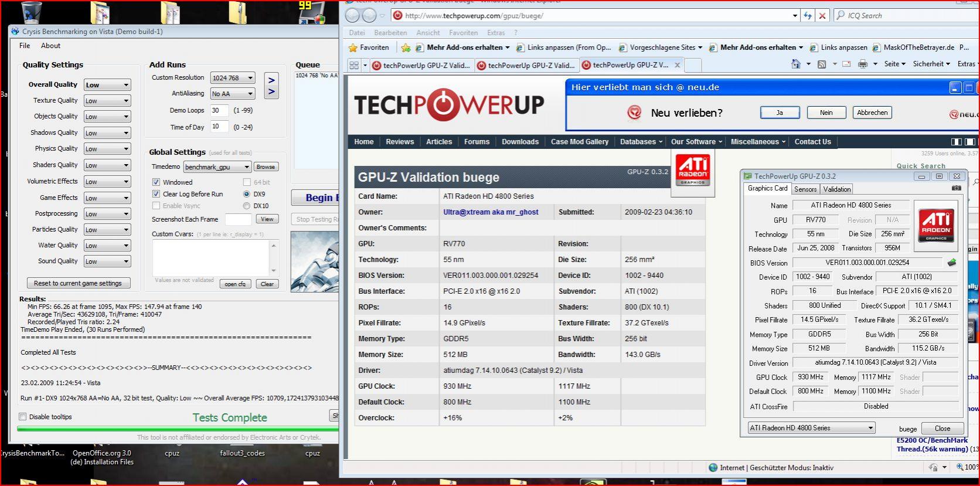Expand the IE address bar history dropdown
980x486 pixels.
795,16
